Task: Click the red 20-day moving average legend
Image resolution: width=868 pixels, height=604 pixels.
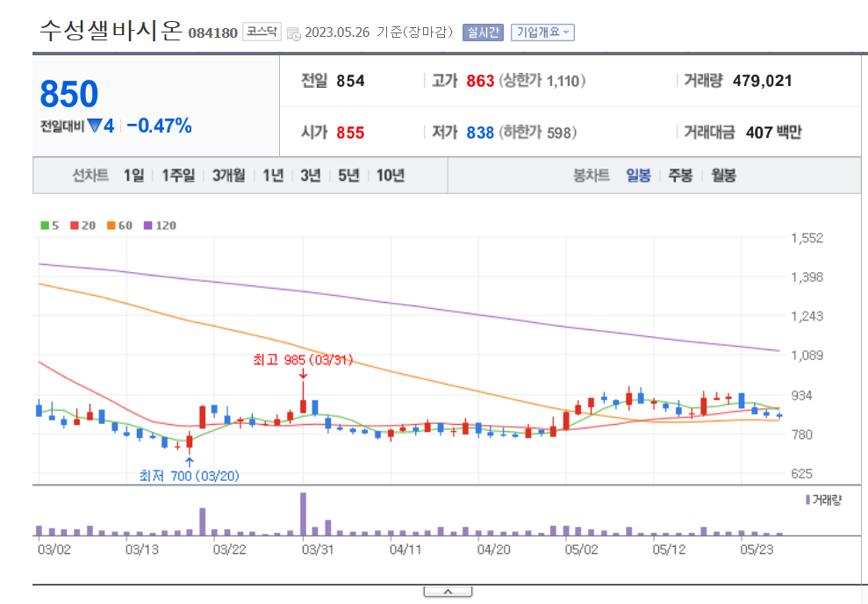Action: tap(82, 226)
